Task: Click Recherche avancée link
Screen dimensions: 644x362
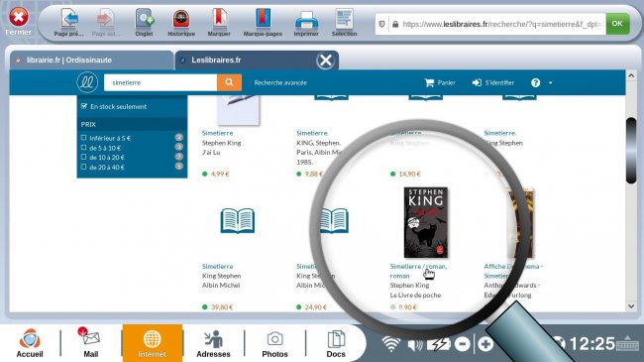Action: [x=280, y=82]
